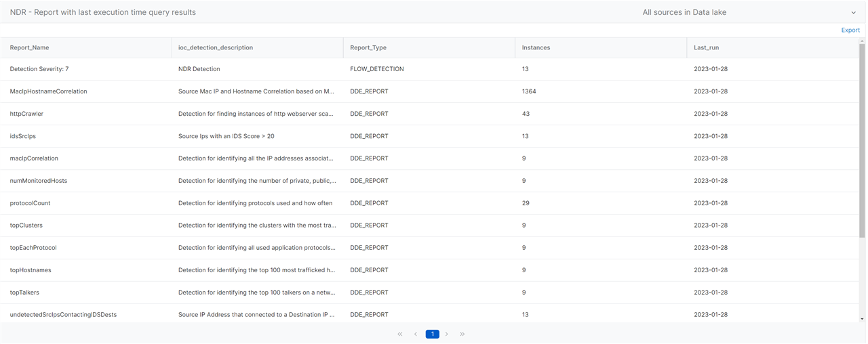Go to next page arrow
868x344 pixels.
[x=447, y=334]
